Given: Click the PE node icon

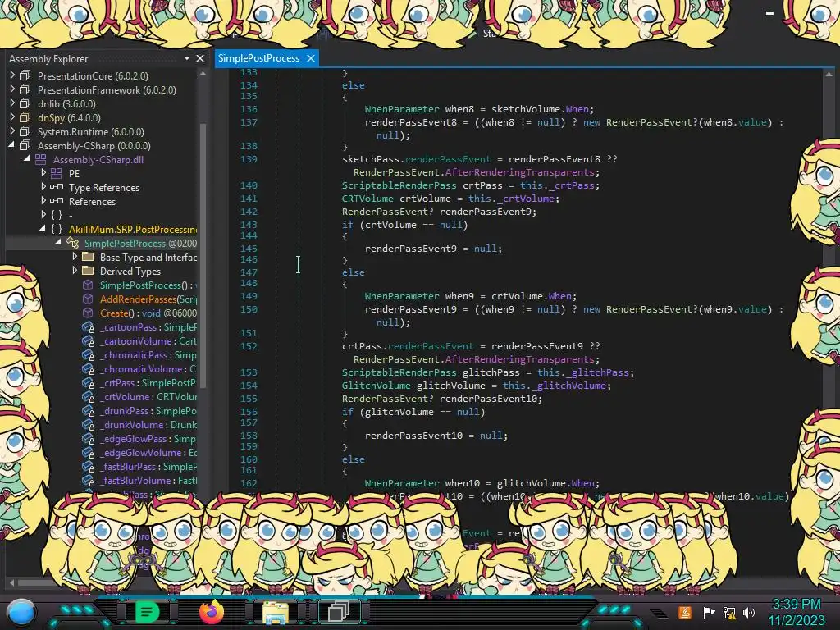Looking at the screenshot, I should (57, 173).
